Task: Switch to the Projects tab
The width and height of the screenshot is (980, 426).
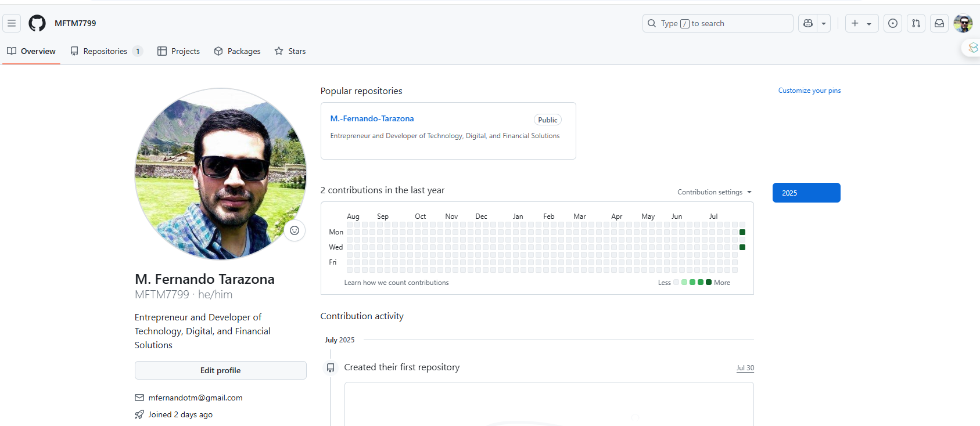Action: tap(178, 51)
